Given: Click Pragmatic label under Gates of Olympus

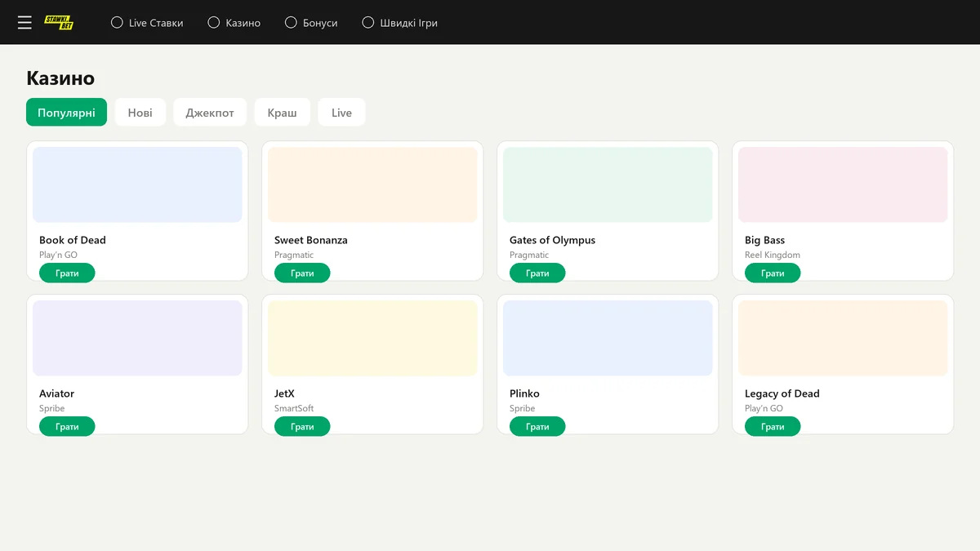Looking at the screenshot, I should click(529, 255).
